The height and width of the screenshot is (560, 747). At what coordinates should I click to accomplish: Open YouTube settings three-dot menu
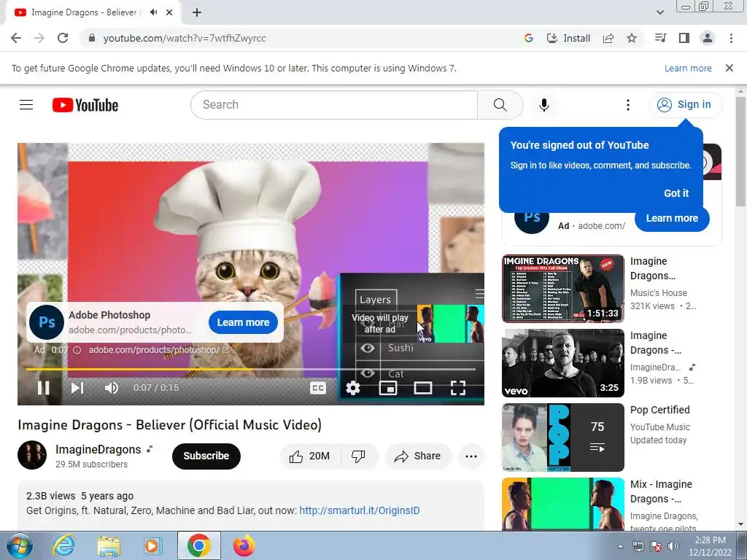tap(628, 105)
